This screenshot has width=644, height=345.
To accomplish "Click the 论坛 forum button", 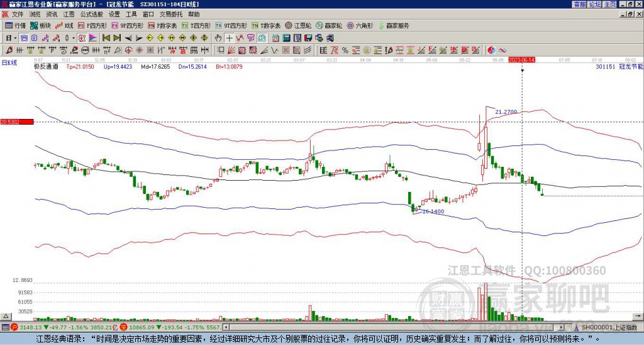I will tap(595, 4).
